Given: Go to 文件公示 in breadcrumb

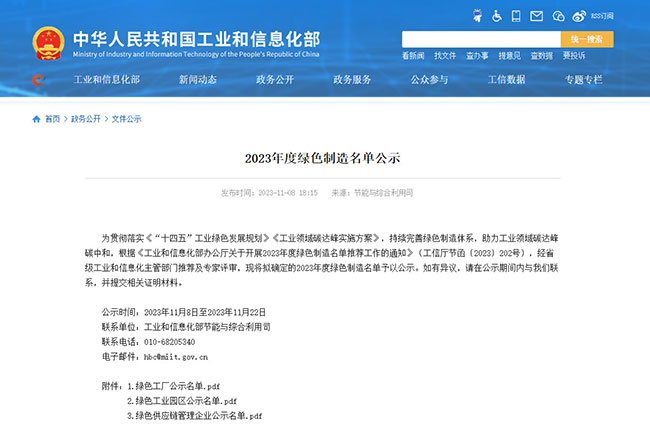Looking at the screenshot, I should pyautogui.click(x=126, y=119).
